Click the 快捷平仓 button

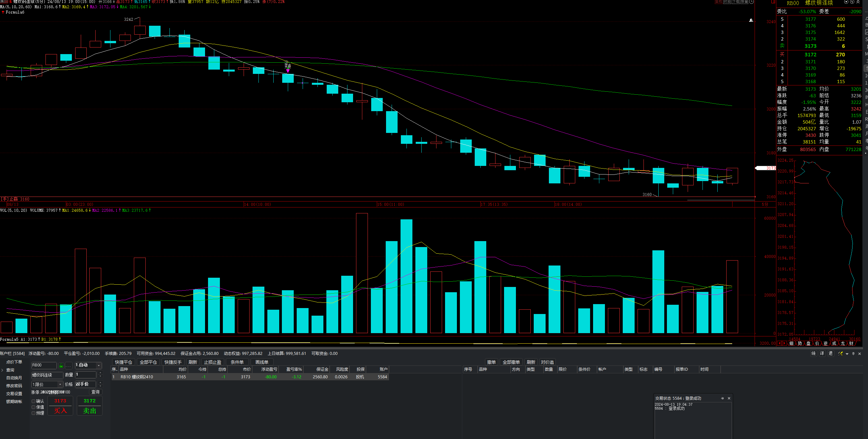124,362
